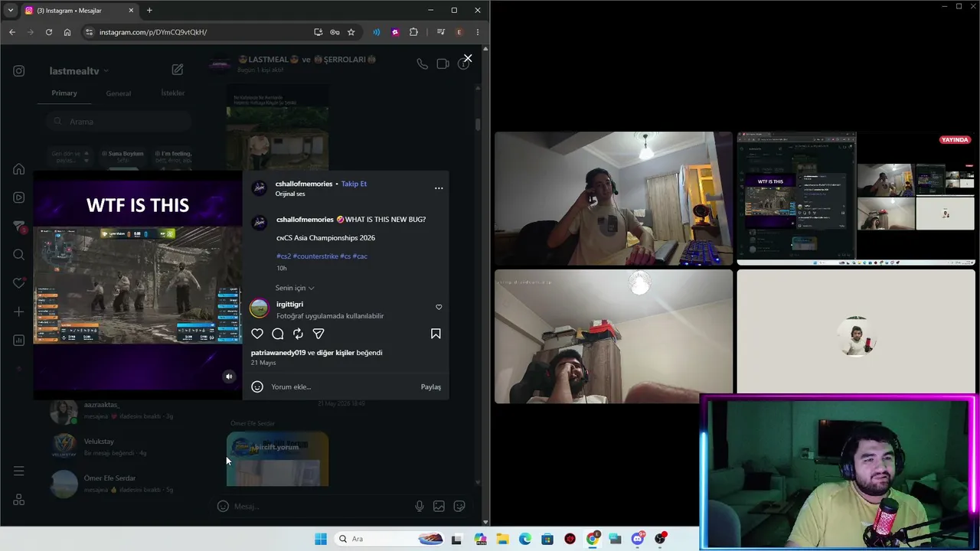This screenshot has width=980, height=551.
Task: Start an audio call in the group chat
Action: tap(422, 64)
